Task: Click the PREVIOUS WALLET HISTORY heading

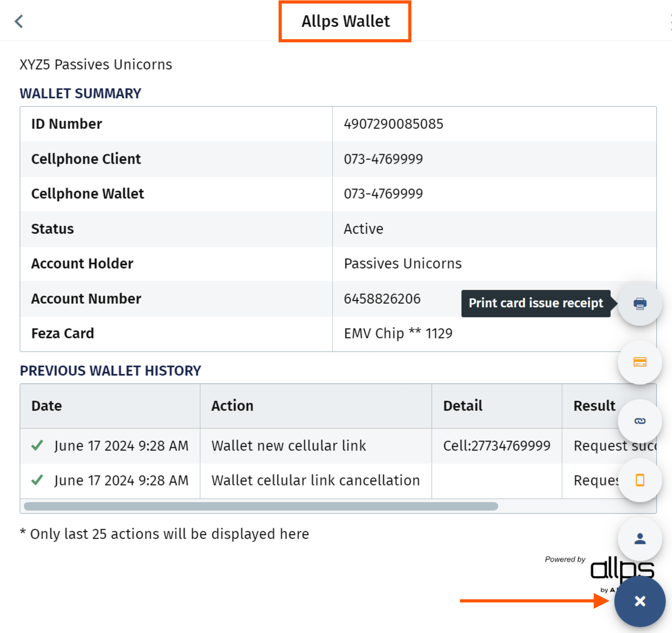Action: [x=111, y=371]
